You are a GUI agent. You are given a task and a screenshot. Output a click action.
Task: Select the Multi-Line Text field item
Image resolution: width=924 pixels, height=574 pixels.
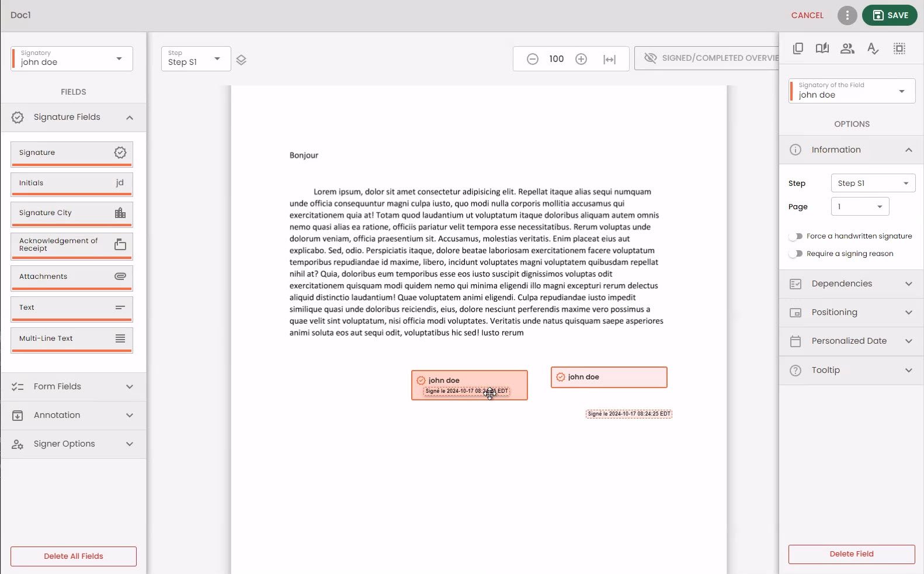coord(72,340)
